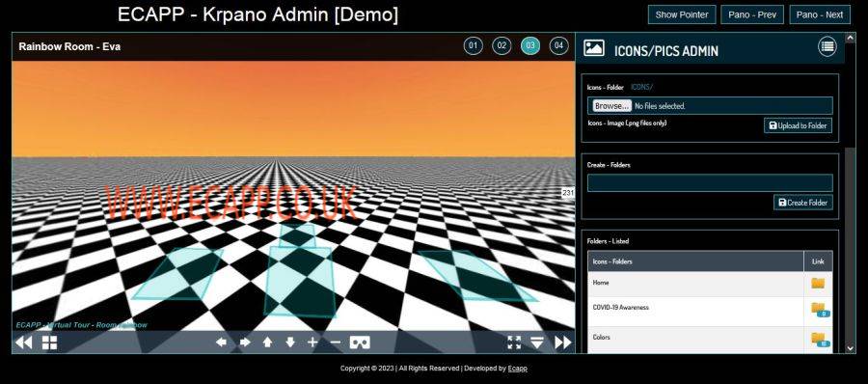Hide the control bar with down-triangle icon
The height and width of the screenshot is (384, 868).
tap(537, 343)
